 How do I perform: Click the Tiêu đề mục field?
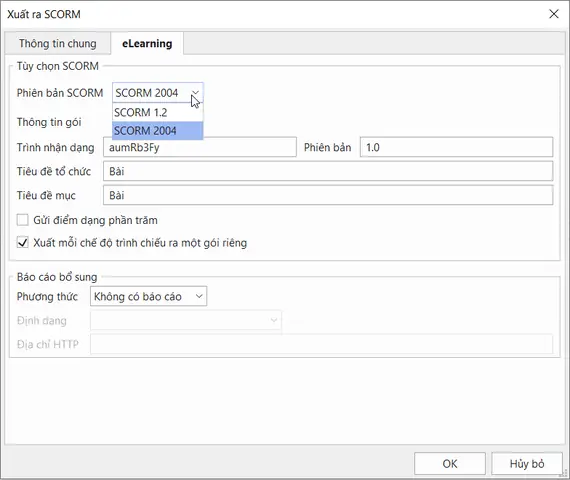point(328,195)
